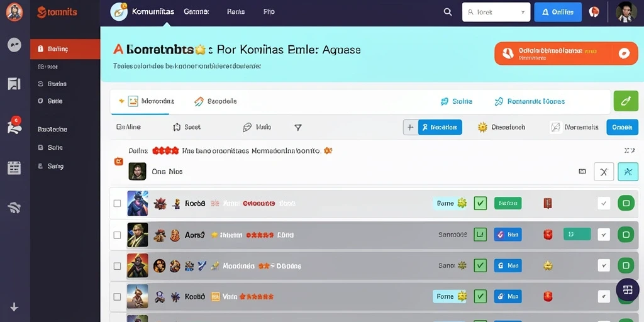
Task: Click the Oreneteroh sun option
Action: [501, 127]
